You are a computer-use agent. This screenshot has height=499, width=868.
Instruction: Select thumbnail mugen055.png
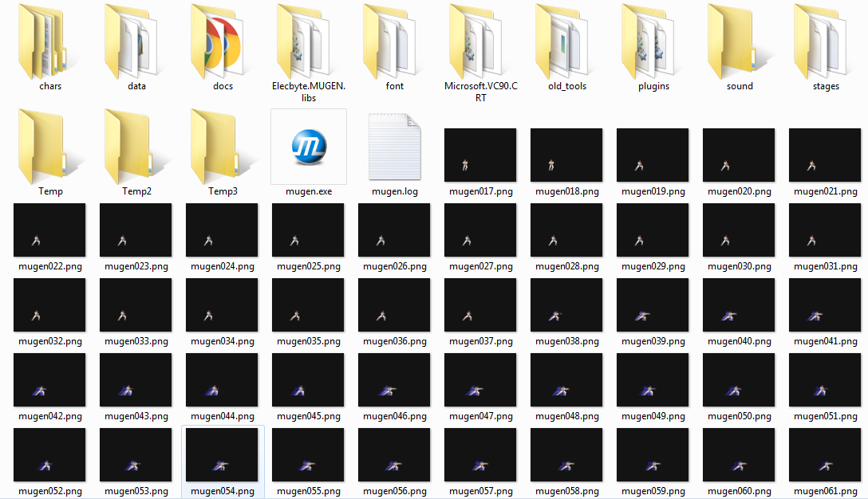[308, 454]
